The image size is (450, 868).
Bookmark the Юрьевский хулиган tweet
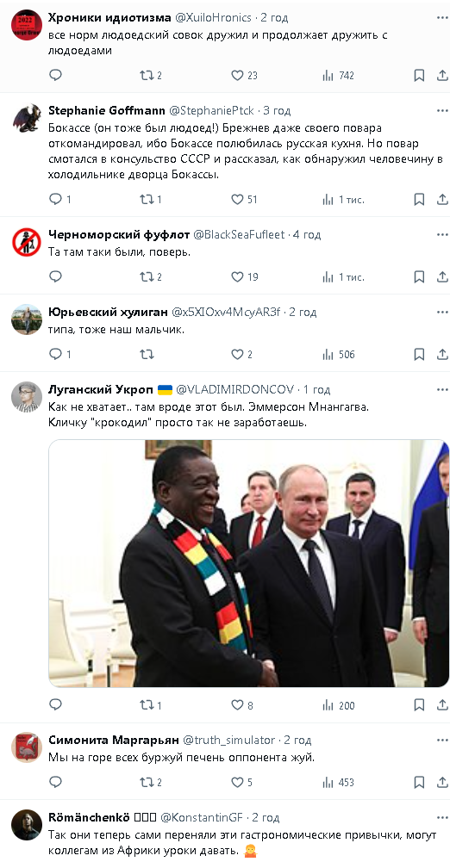click(x=420, y=354)
